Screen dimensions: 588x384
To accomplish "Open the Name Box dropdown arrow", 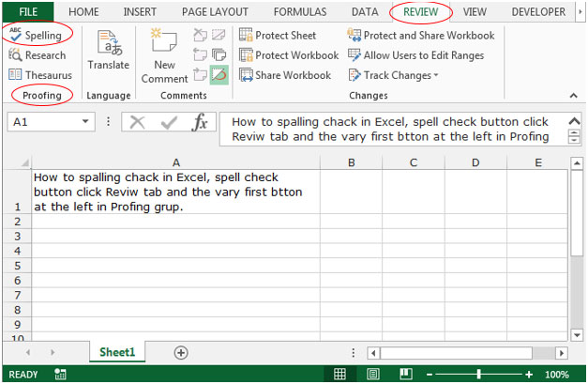I will (85, 121).
